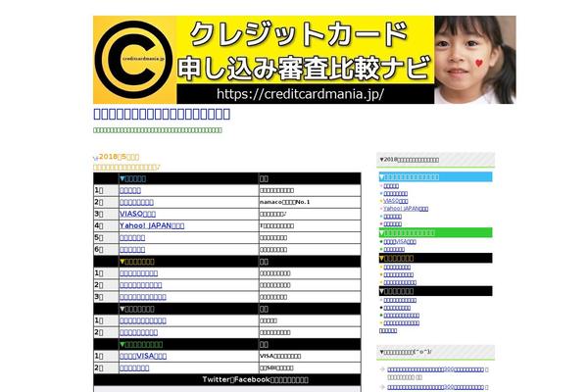Select the 'nanaco ... No.1' description cell
The width and height of the screenshot is (588, 392).
click(310, 202)
